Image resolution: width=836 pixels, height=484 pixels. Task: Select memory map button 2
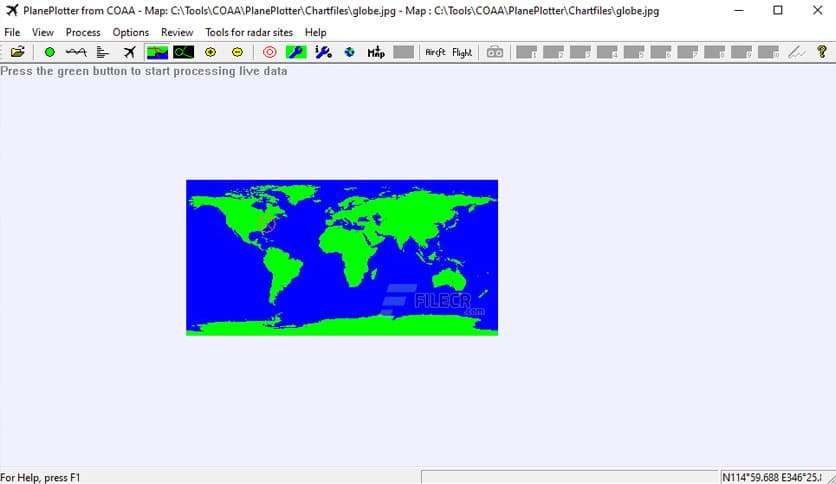coord(553,52)
